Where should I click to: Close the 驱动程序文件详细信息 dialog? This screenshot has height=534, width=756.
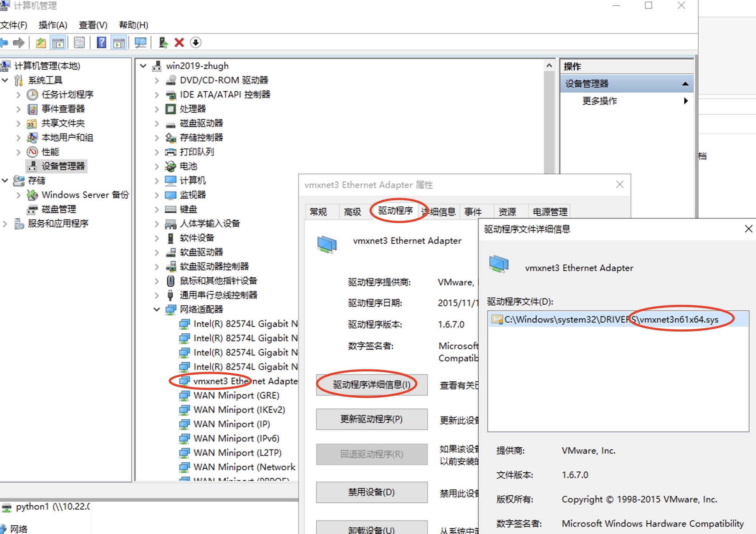click(x=748, y=229)
